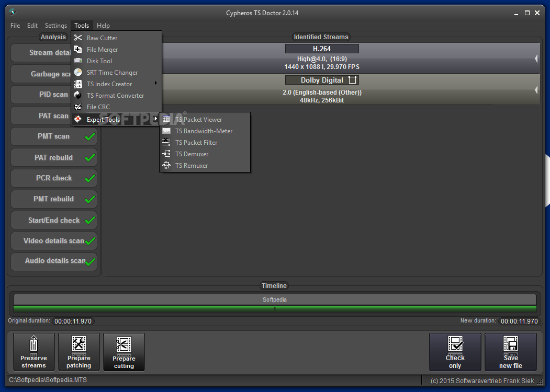
Task: Click Preserve streams button
Action: [x=33, y=352]
